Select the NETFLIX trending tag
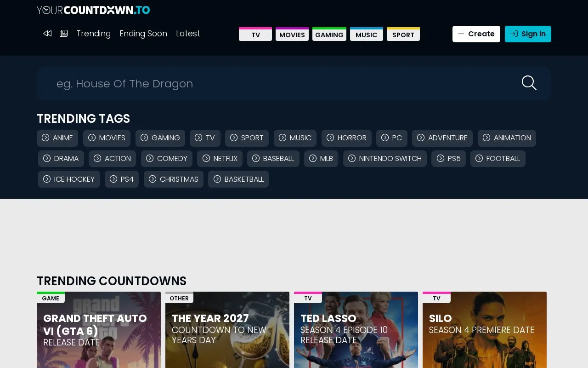Image resolution: width=588 pixels, height=368 pixels. coord(220,159)
